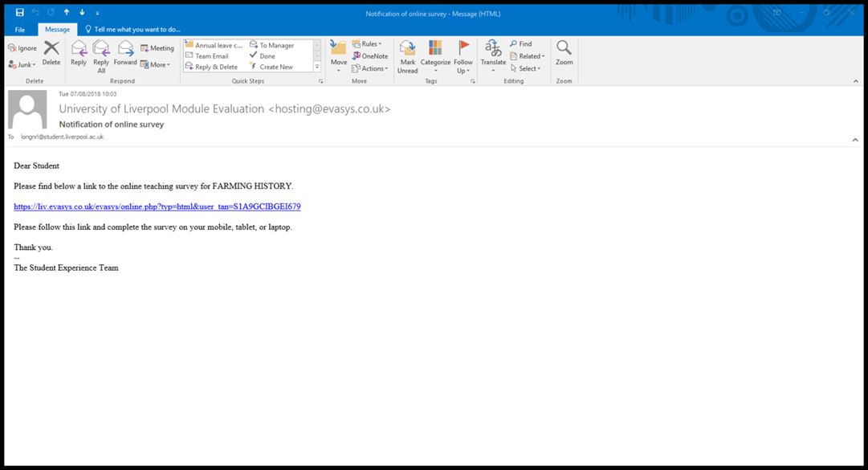
Task: Open the Rules dropdown
Action: pos(367,43)
